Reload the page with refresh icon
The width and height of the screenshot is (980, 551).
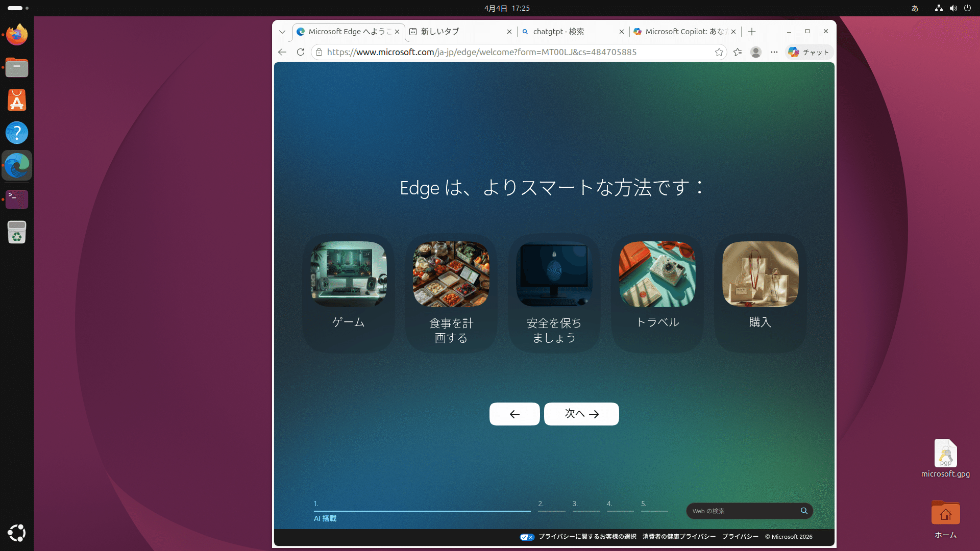(301, 52)
